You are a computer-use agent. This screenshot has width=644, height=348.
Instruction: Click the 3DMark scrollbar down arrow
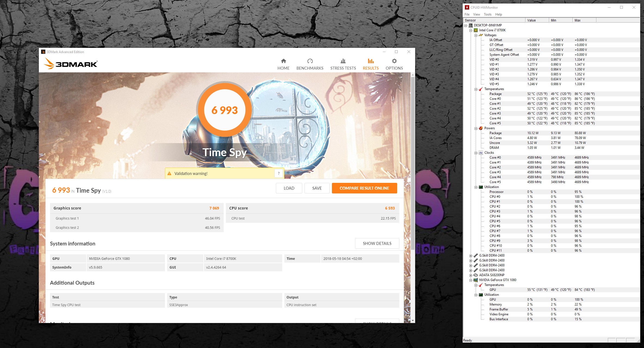413,321
